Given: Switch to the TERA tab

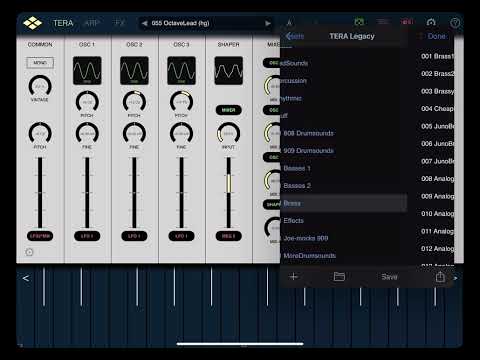Looking at the screenshot, I should click(63, 23).
